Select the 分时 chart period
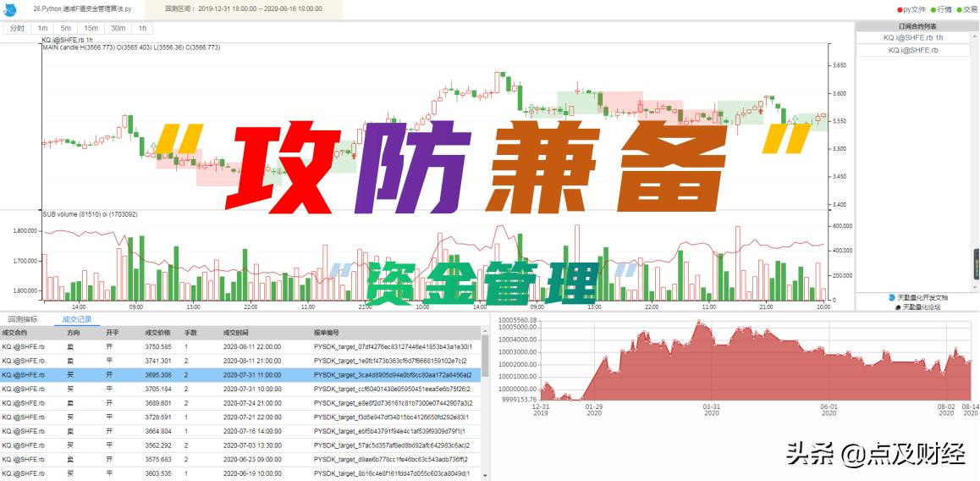980x481 pixels. coord(17,28)
